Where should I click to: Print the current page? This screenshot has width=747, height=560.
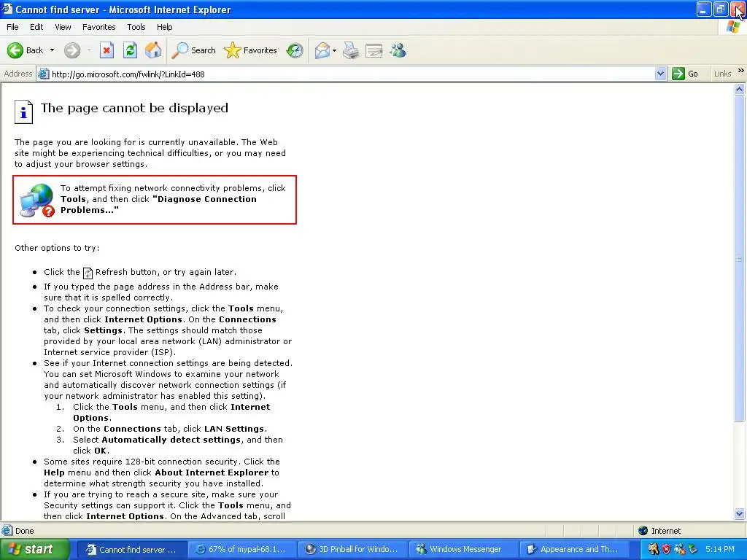(x=351, y=50)
